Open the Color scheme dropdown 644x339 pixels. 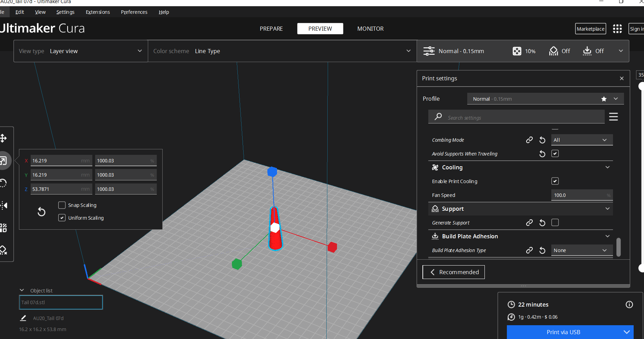tap(282, 51)
